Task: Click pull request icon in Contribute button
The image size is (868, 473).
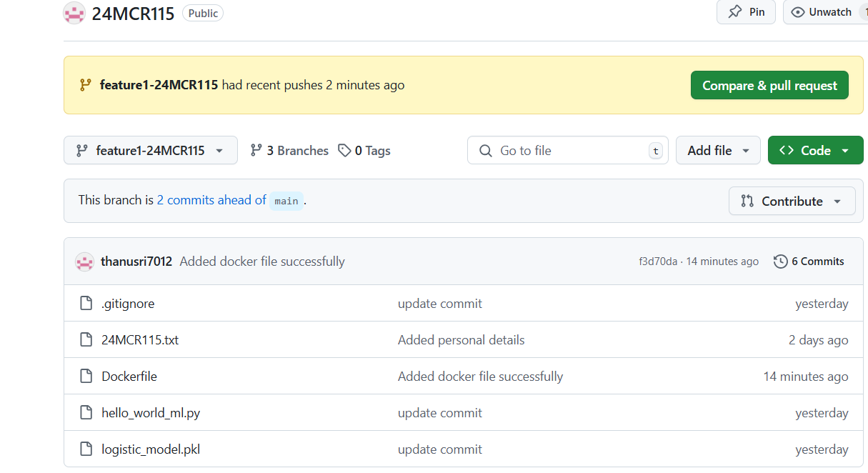Action: [747, 201]
